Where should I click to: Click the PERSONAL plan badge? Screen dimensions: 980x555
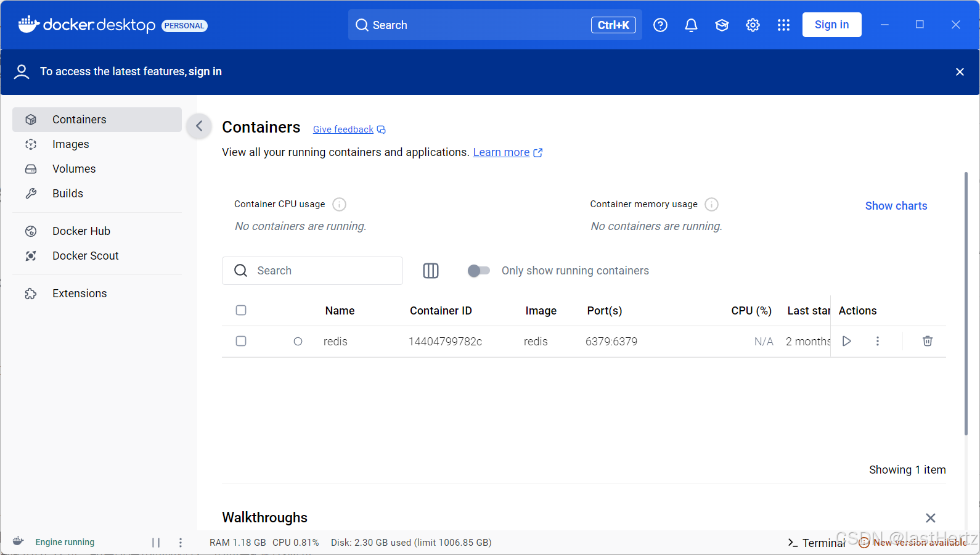coord(184,25)
